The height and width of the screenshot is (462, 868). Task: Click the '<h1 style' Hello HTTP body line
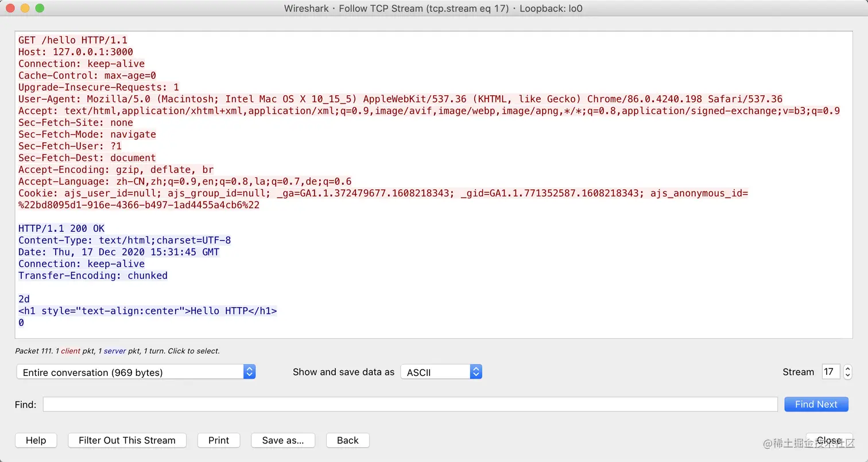coord(148,310)
